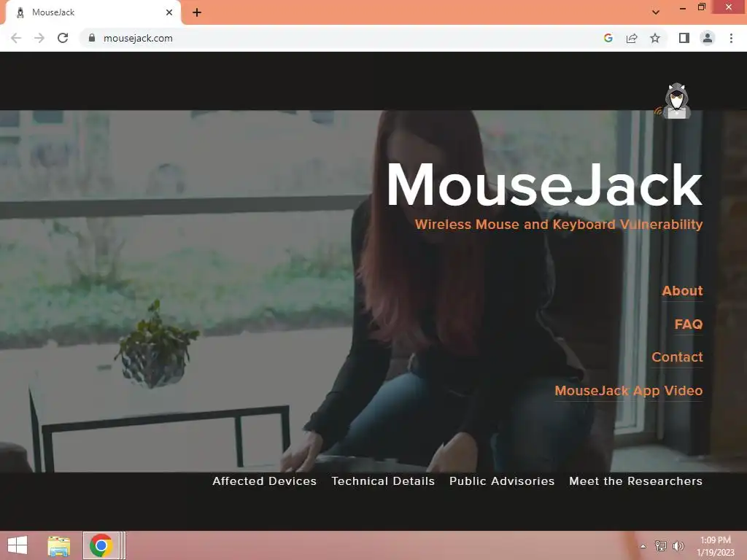Click the Wireless Mouse and Keyboard Vulnerability subtitle
Screen dimensions: 747x560
[558, 225]
